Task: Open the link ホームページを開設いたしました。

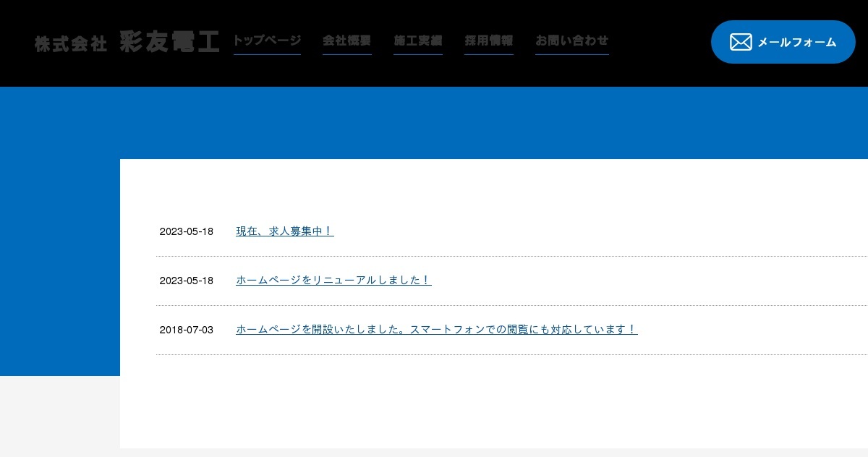Action: point(437,330)
